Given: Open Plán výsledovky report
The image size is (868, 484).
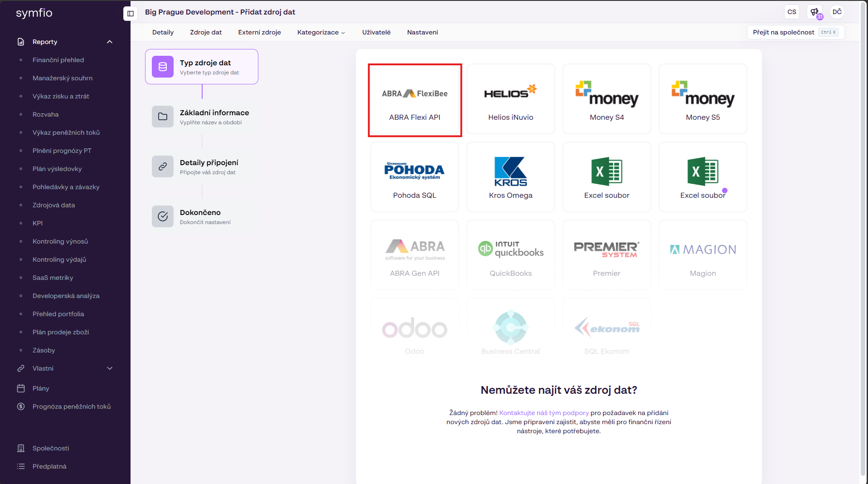Looking at the screenshot, I should click(x=57, y=169).
